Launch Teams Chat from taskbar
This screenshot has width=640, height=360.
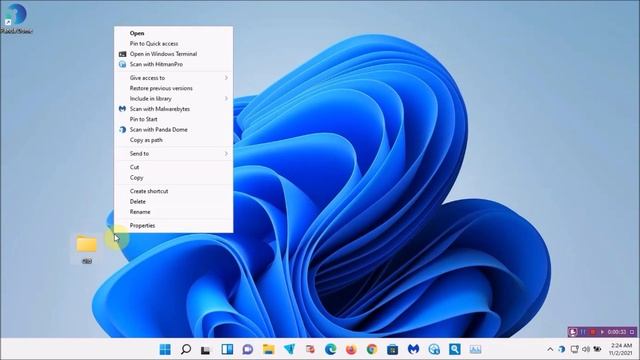pyautogui.click(x=248, y=349)
